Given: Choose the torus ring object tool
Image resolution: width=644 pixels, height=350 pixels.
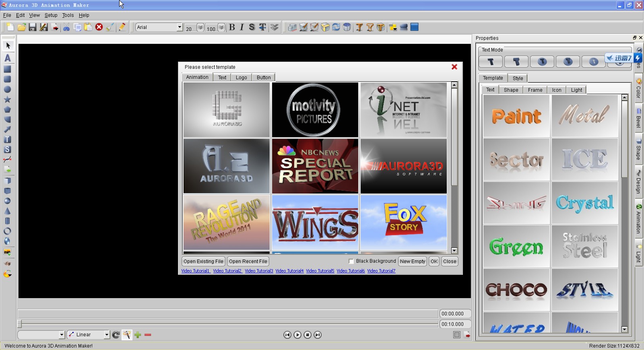Looking at the screenshot, I should 7,231.
